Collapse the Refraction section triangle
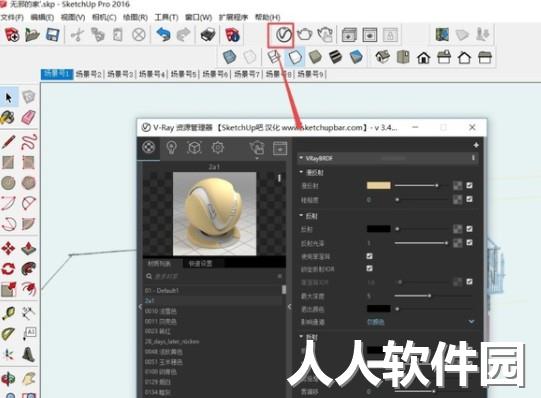Image resolution: width=541 pixels, height=398 pixels. point(301,336)
